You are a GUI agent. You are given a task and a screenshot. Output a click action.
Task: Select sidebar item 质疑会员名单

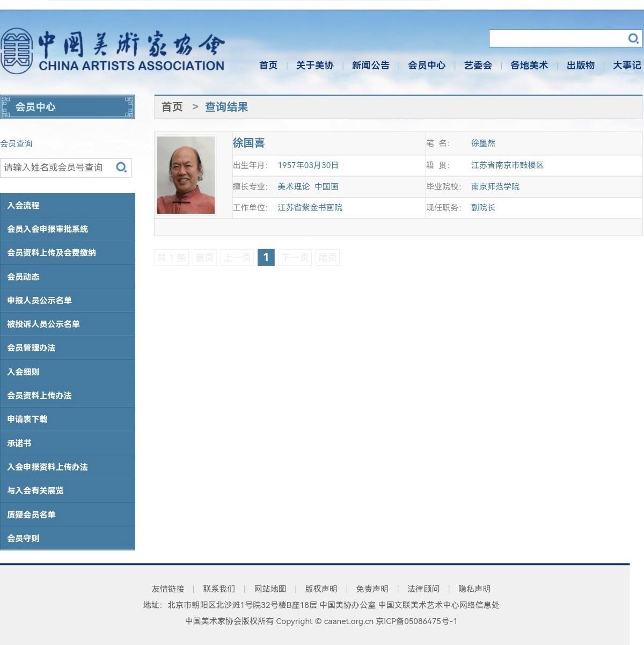click(68, 514)
